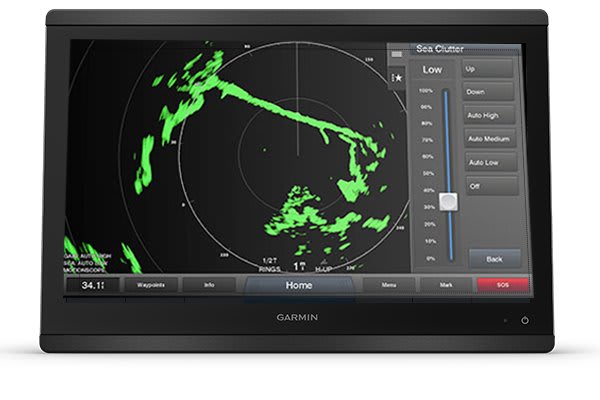Image resolution: width=600 pixels, height=400 pixels.
Task: Tap the panel menu icon beside Sea Clutter
Action: click(397, 52)
